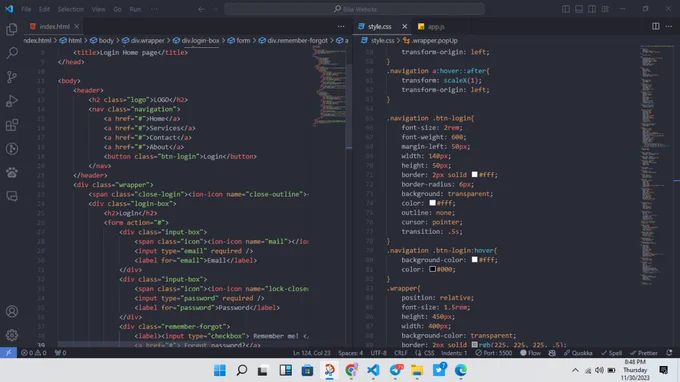Open the chat icon in the activity bar
The width and height of the screenshot is (680, 382).
tap(12, 196)
